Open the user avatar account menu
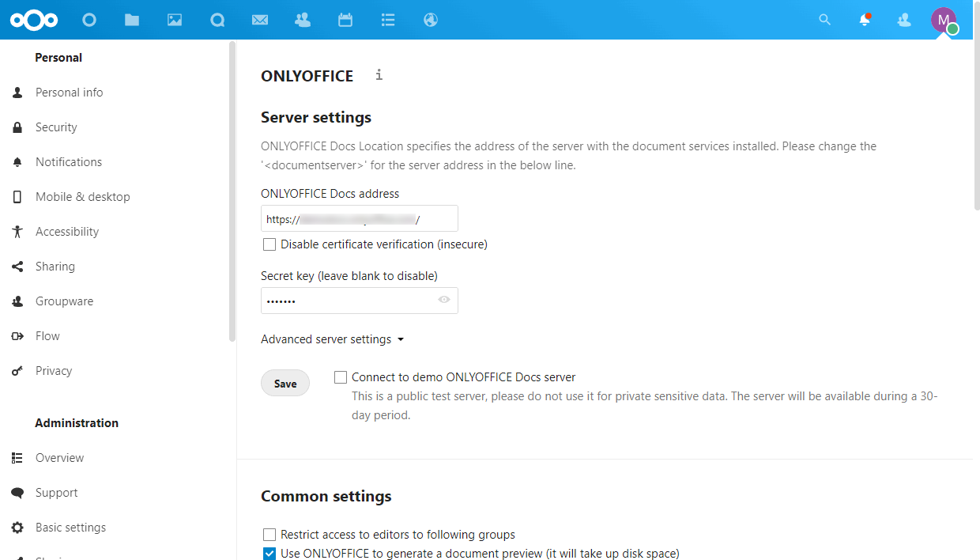 944,20
